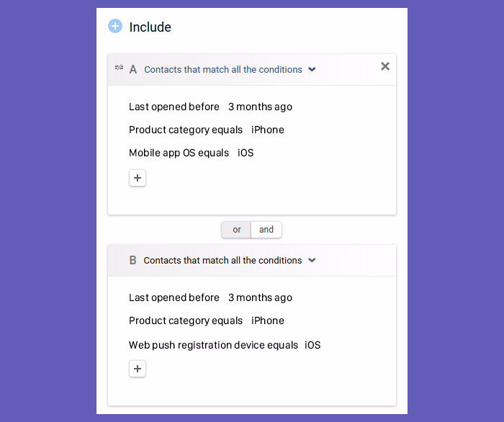
Task: Select 'Mobile app OS equals' condition
Action: 179,153
